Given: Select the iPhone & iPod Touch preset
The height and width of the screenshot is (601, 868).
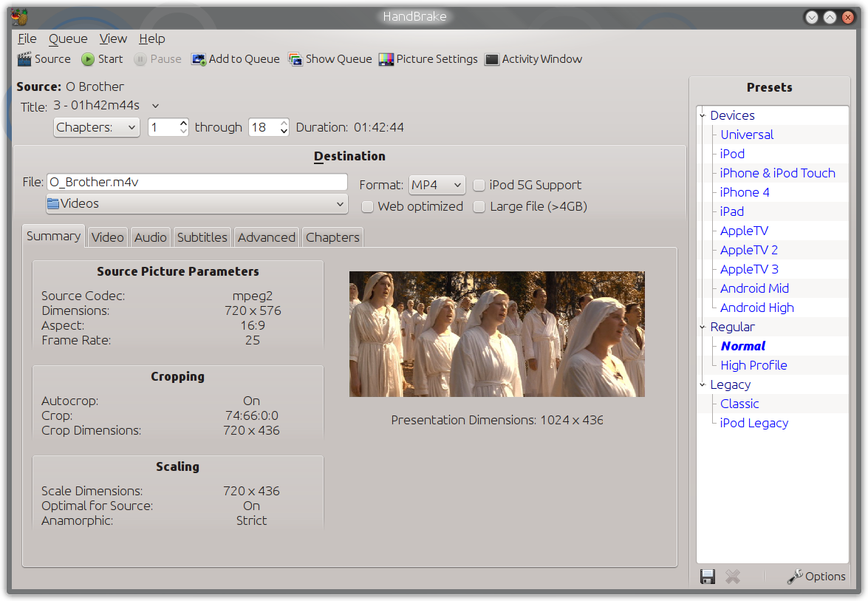Looking at the screenshot, I should tap(777, 174).
